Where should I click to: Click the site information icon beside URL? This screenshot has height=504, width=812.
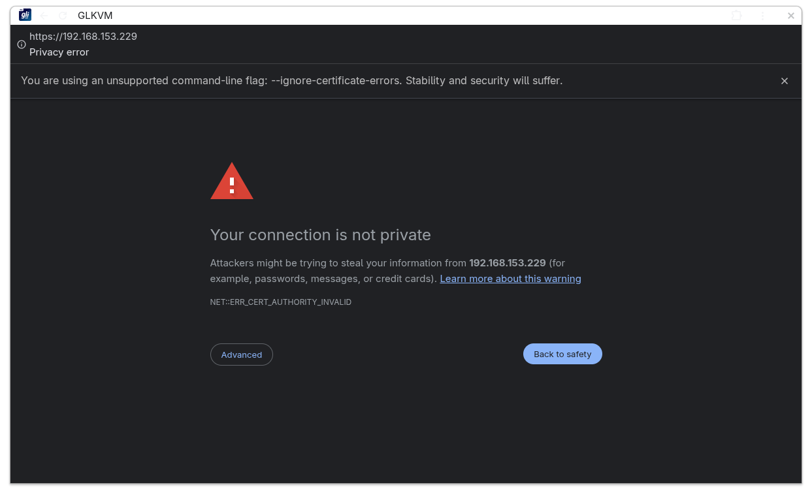(x=22, y=44)
